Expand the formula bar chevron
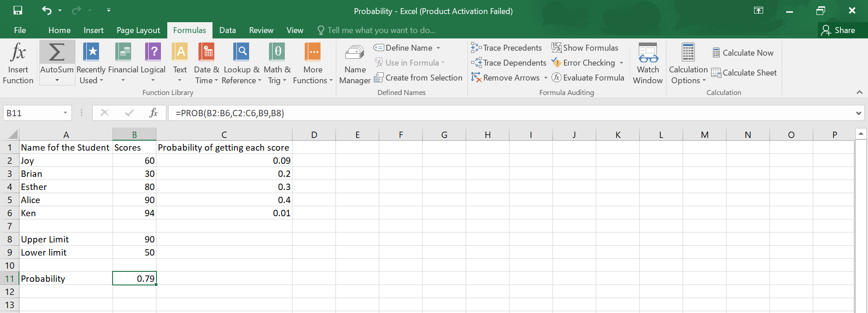Image resolution: width=868 pixels, height=313 pixels. click(859, 113)
